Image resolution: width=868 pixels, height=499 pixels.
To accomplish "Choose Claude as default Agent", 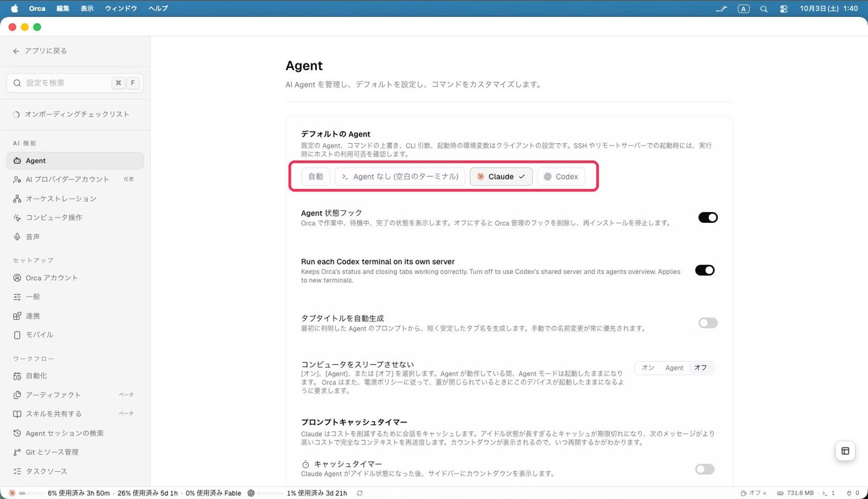I will point(501,177).
